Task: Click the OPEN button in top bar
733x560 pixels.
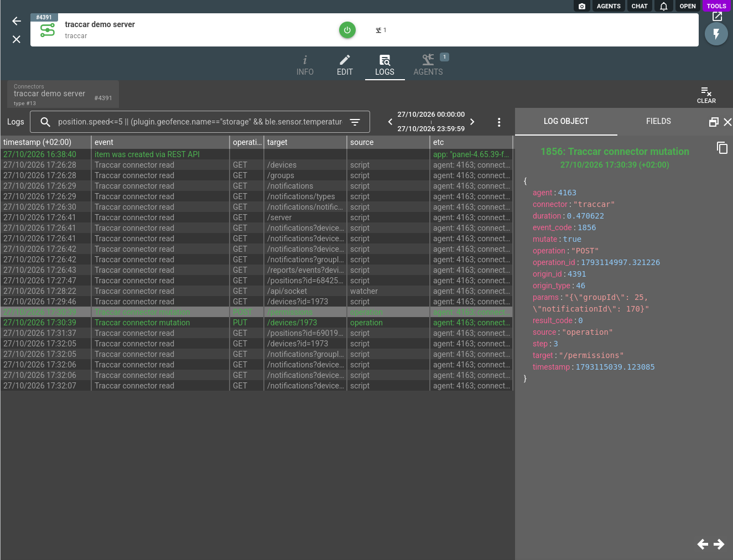Action: 688,6
